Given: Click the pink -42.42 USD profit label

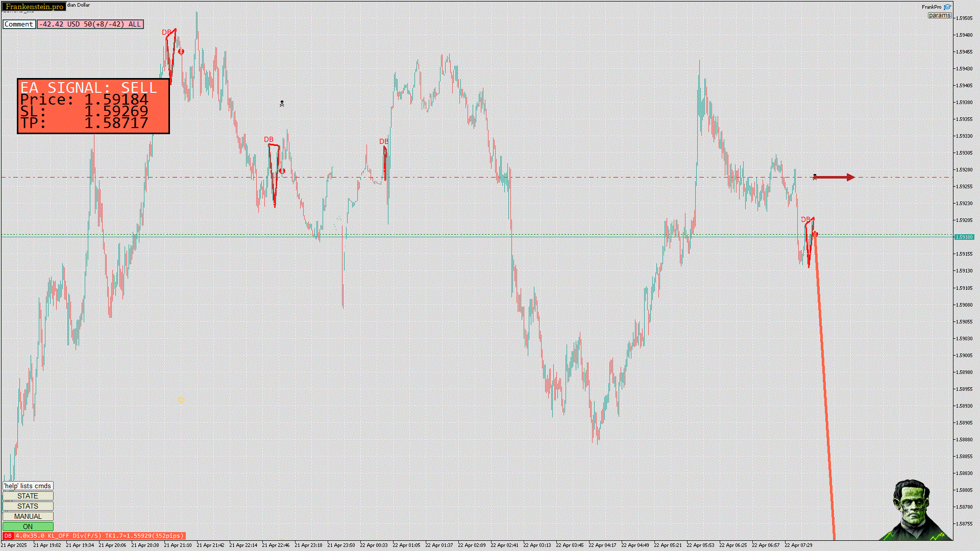Looking at the screenshot, I should (x=90, y=24).
